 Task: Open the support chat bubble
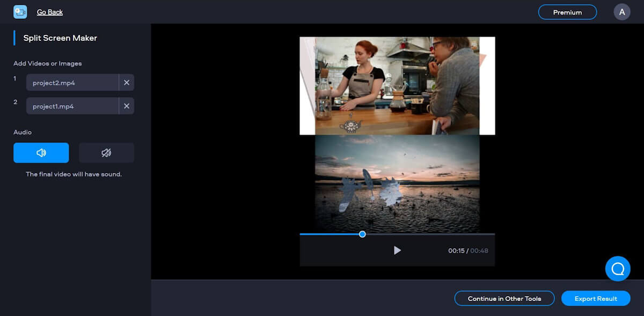(618, 268)
